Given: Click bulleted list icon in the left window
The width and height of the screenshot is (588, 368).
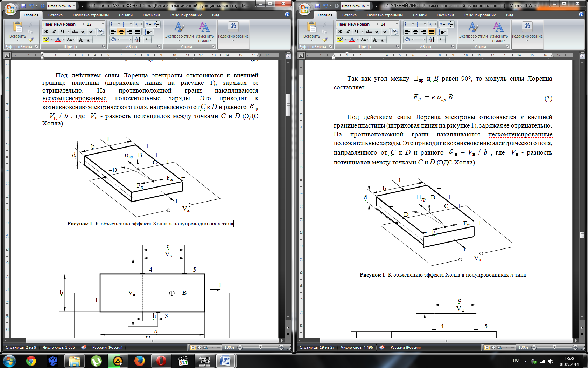Looking at the screenshot, I should (113, 24).
